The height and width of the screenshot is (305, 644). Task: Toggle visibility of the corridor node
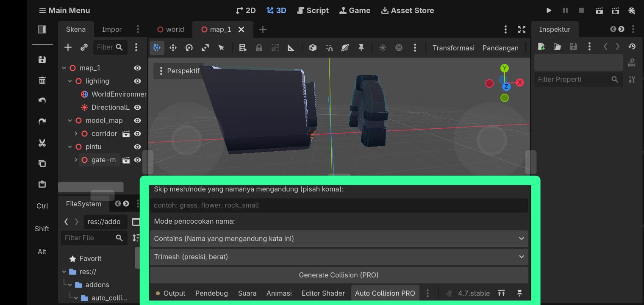[x=137, y=133]
